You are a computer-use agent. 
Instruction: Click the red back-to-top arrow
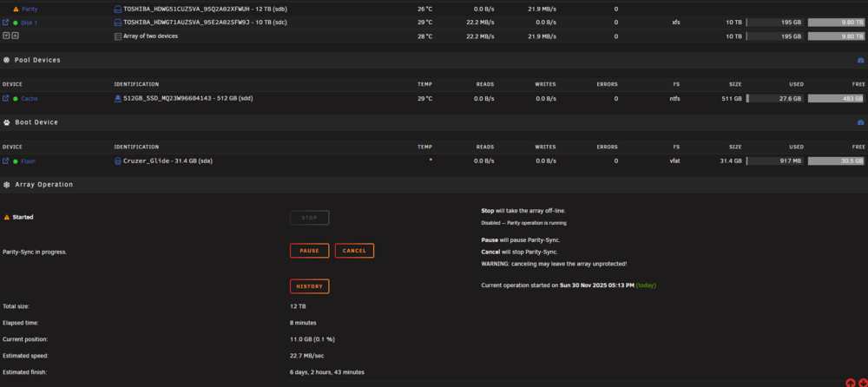pyautogui.click(x=851, y=383)
